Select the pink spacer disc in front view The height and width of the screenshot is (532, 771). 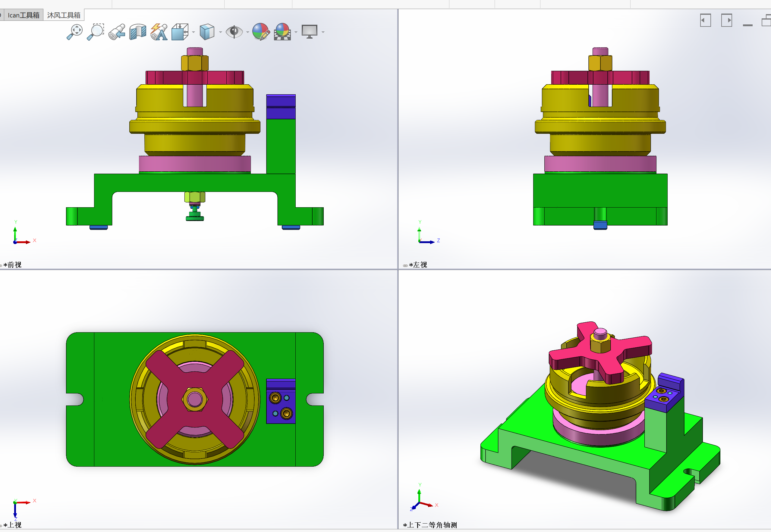(x=195, y=164)
